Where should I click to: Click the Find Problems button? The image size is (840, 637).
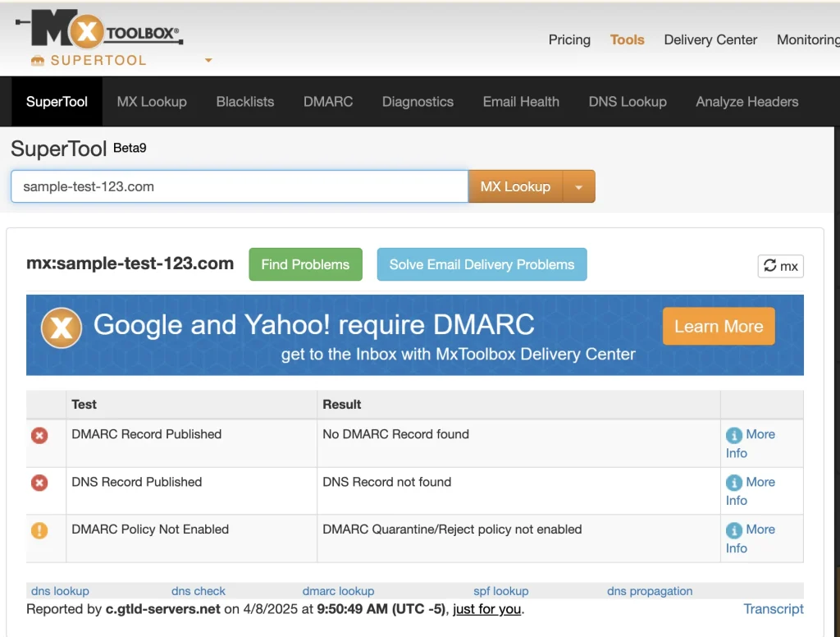(305, 264)
